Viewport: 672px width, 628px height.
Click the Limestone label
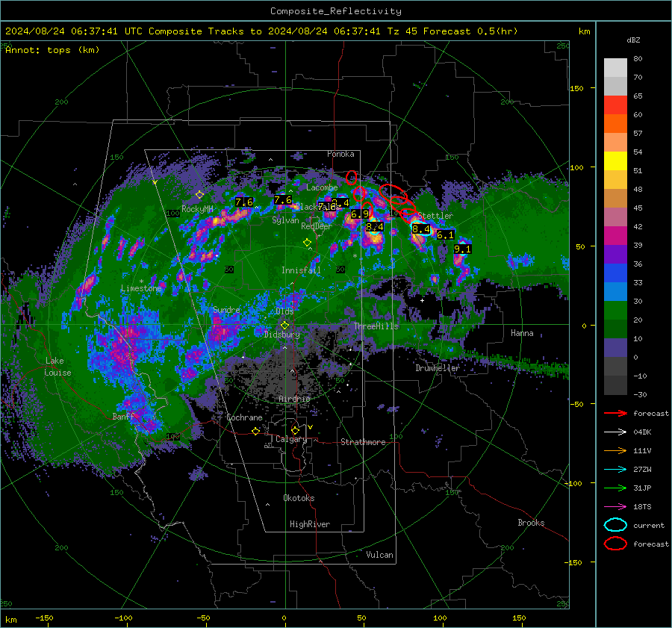pos(141,288)
